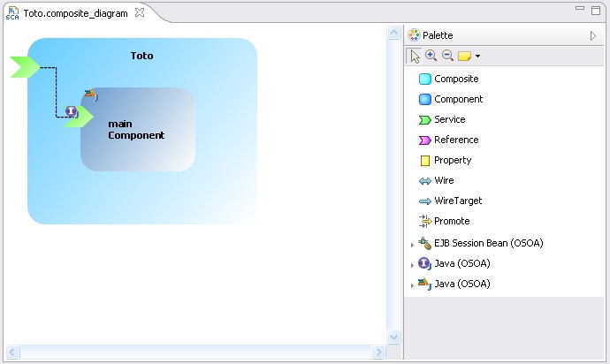The width and height of the screenshot is (610, 364).
Task: Pick the Service tool in palette
Action: [x=449, y=119]
